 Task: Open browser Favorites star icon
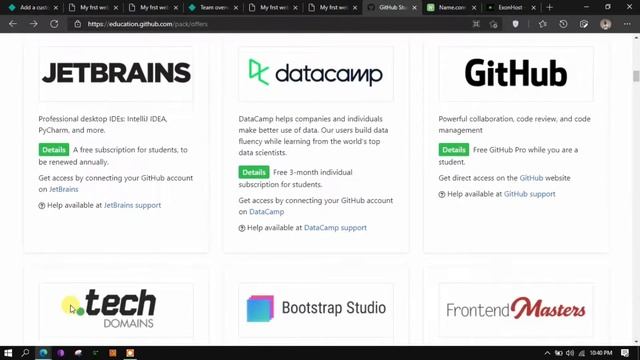pyautogui.click(x=542, y=24)
